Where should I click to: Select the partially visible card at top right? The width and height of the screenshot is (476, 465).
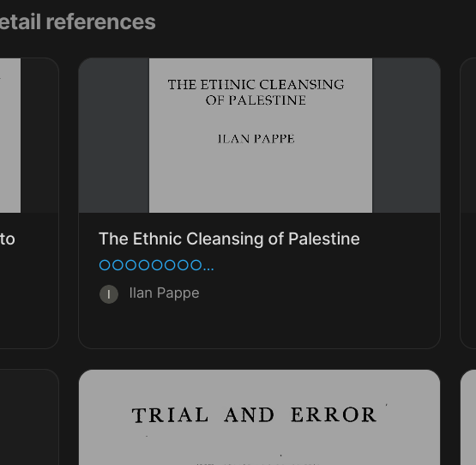(x=468, y=202)
